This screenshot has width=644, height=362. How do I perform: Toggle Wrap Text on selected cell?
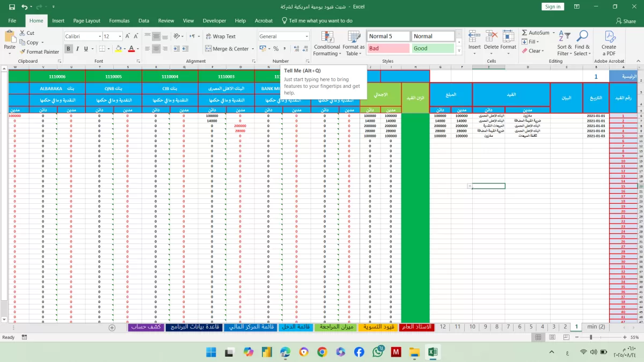tap(221, 36)
